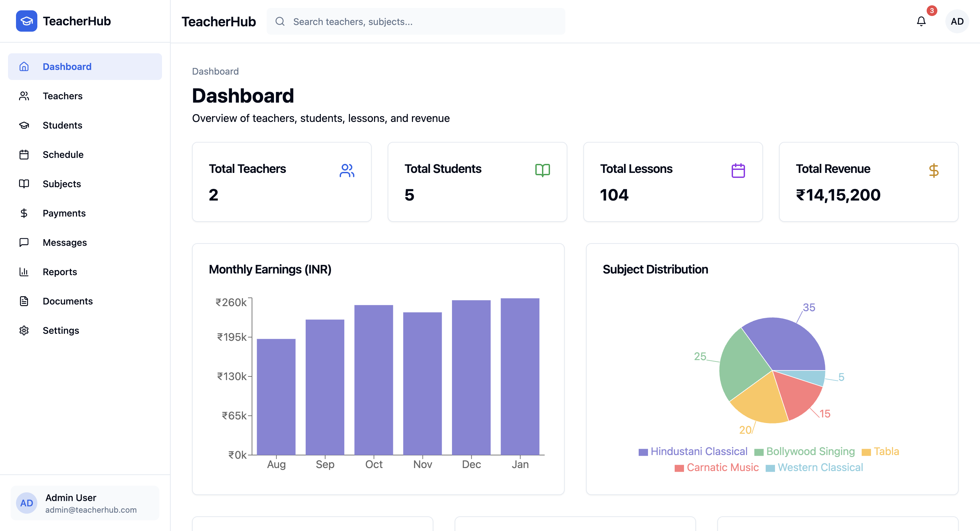Click the Sep bar in Monthly Earnings
Viewport: 980px width, 531px height.
point(325,387)
